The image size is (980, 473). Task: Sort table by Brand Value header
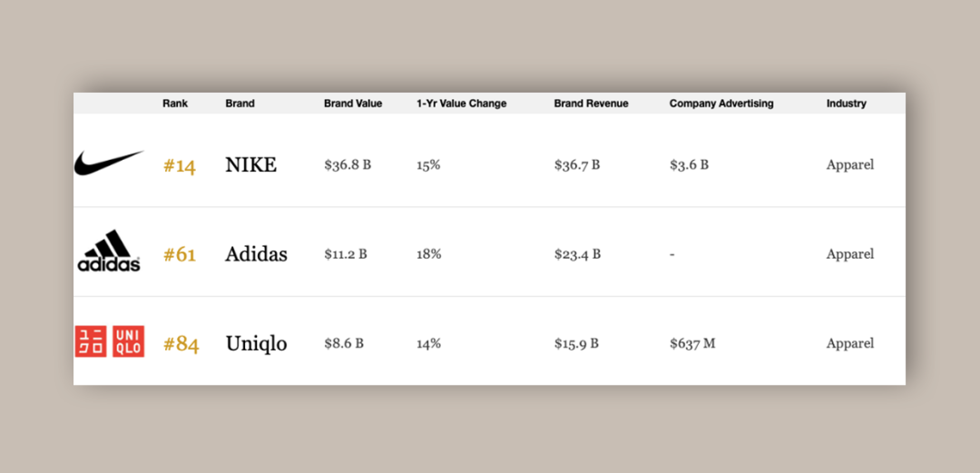point(353,103)
